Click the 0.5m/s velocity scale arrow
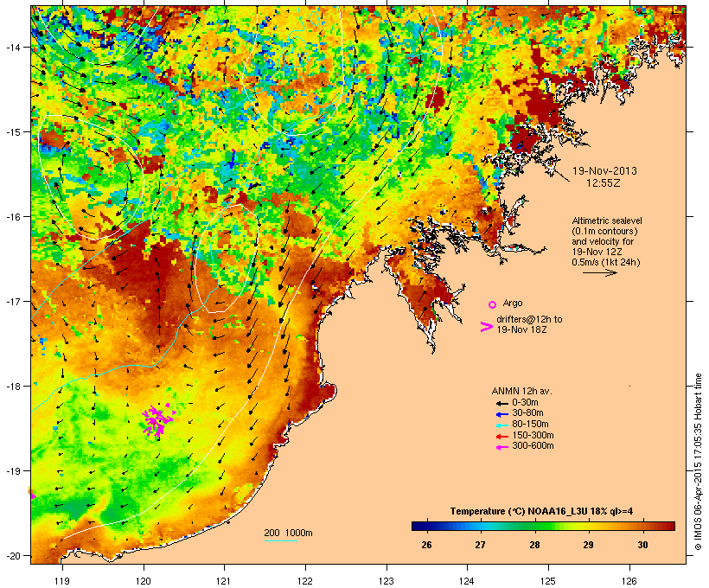709x588 pixels. pos(599,272)
